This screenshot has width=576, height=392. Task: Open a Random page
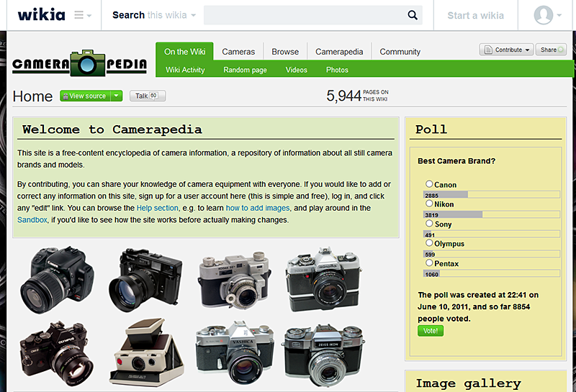click(245, 70)
